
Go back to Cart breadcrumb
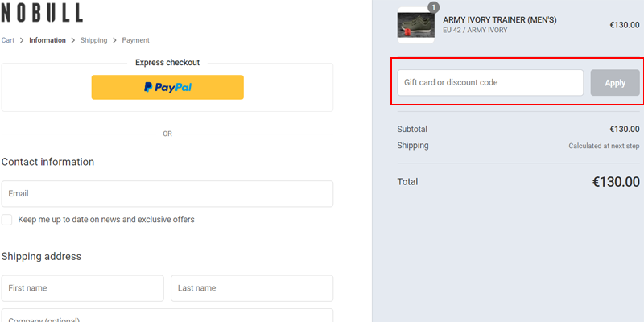8,40
